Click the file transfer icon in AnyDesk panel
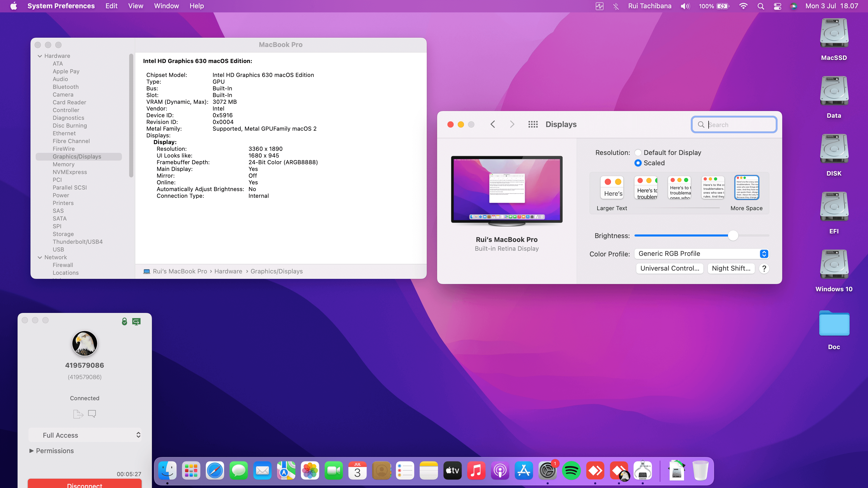Image resolution: width=868 pixels, height=488 pixels. point(78,414)
